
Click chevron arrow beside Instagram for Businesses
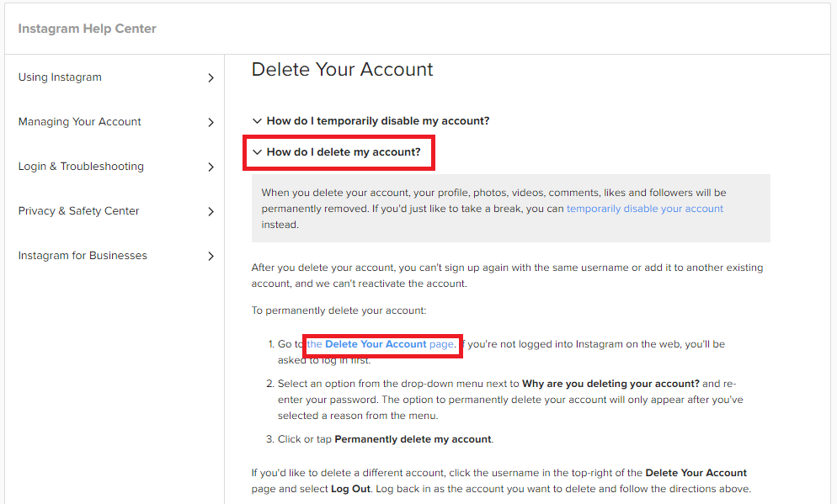tap(211, 256)
